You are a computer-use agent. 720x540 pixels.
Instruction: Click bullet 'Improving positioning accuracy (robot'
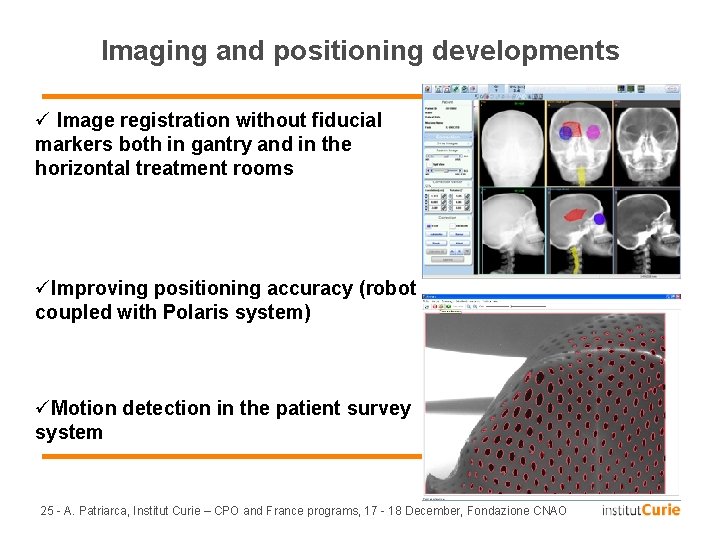233,288
